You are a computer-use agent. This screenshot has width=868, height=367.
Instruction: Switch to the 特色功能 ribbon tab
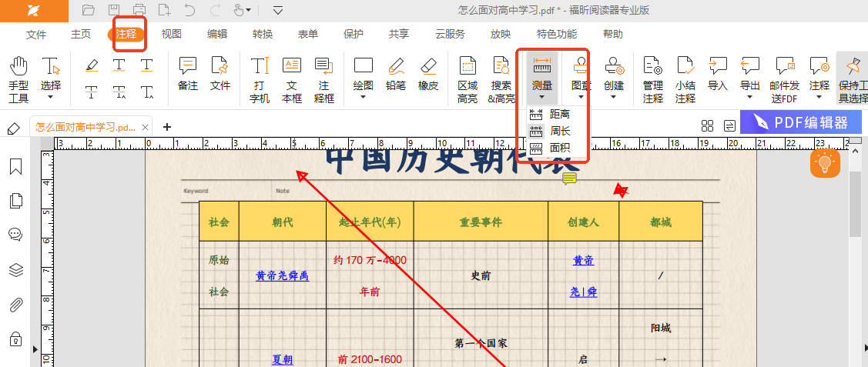click(x=557, y=35)
